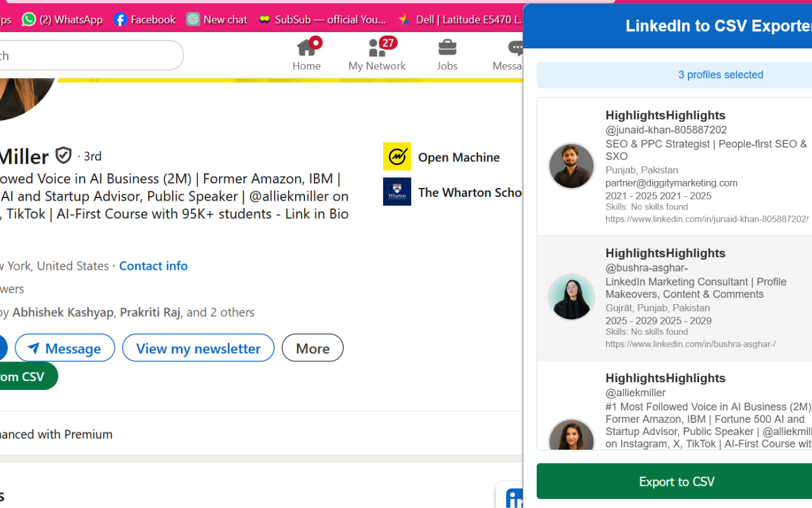812x508 pixels.
Task: Click the Open Machine company logo
Action: pos(397,156)
